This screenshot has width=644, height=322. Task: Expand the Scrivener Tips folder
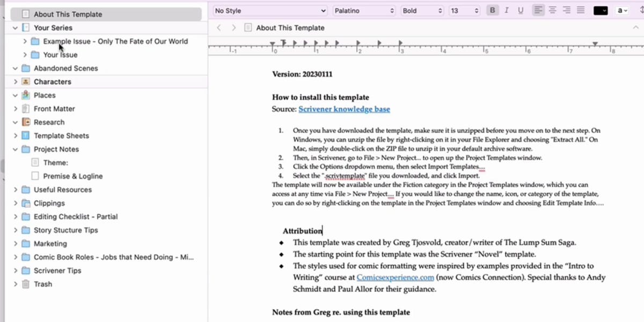pos(15,270)
